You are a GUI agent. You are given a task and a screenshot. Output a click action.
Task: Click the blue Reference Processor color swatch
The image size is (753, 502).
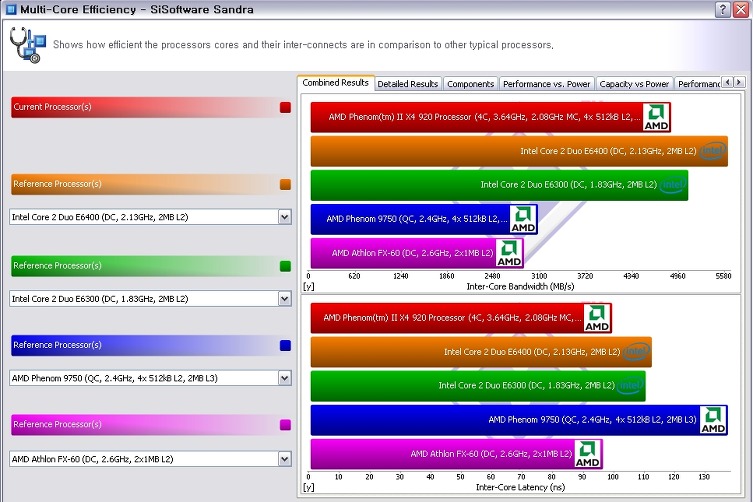(x=285, y=345)
